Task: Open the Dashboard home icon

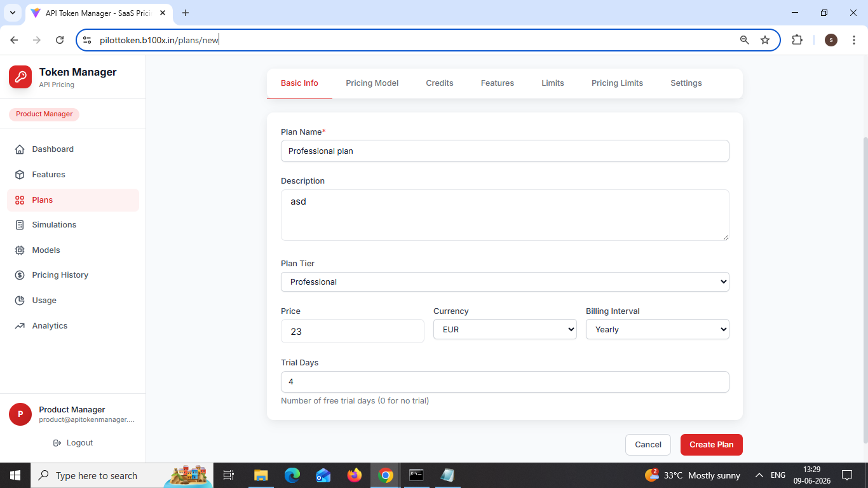Action: [x=20, y=149]
